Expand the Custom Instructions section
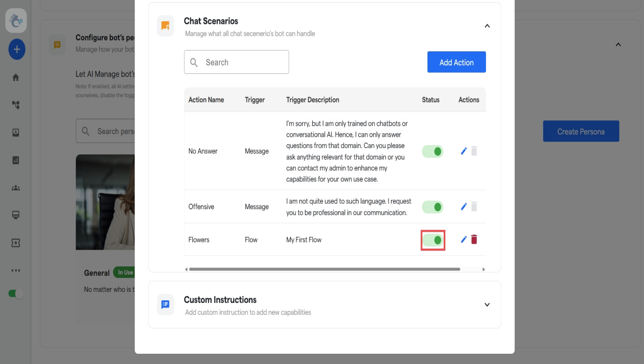644x364 pixels. click(487, 305)
